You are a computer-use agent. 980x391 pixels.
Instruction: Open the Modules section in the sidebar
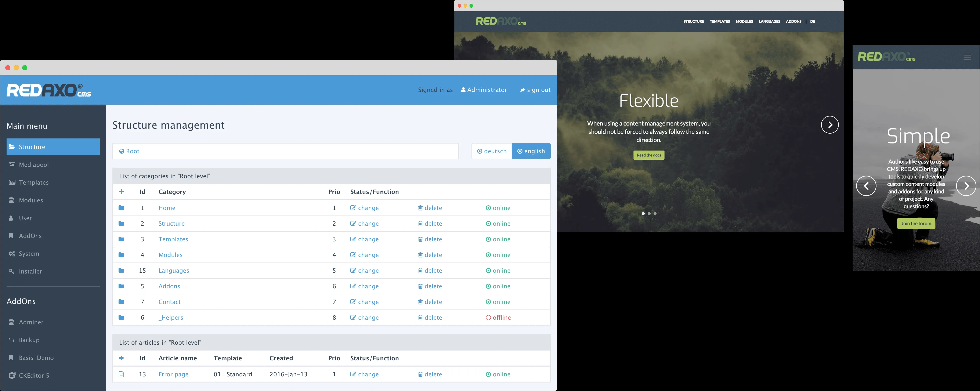[31, 200]
